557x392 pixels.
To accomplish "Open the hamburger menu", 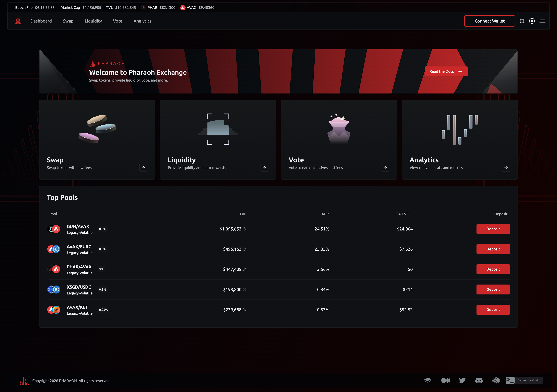I will 542,21.
